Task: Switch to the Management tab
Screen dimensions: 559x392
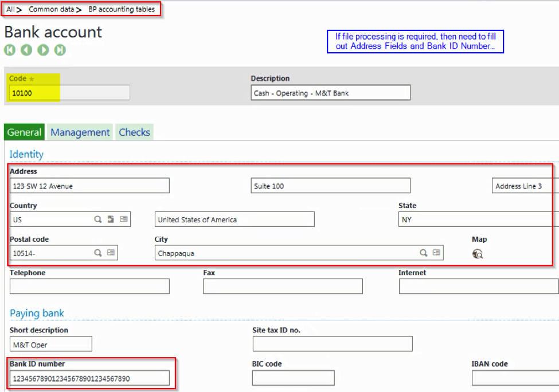Action: 80,132
